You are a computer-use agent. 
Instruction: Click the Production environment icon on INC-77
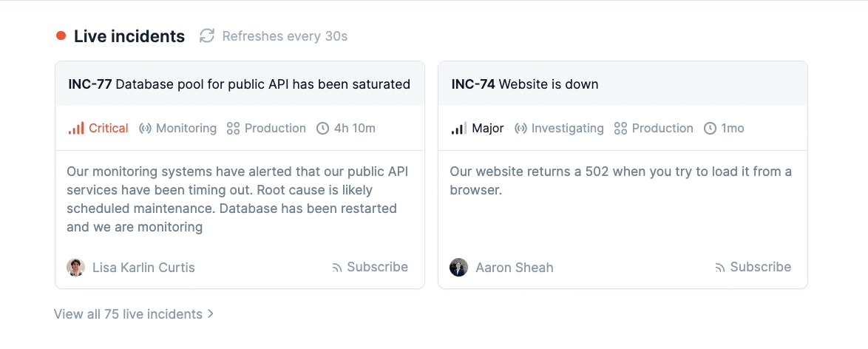233,129
